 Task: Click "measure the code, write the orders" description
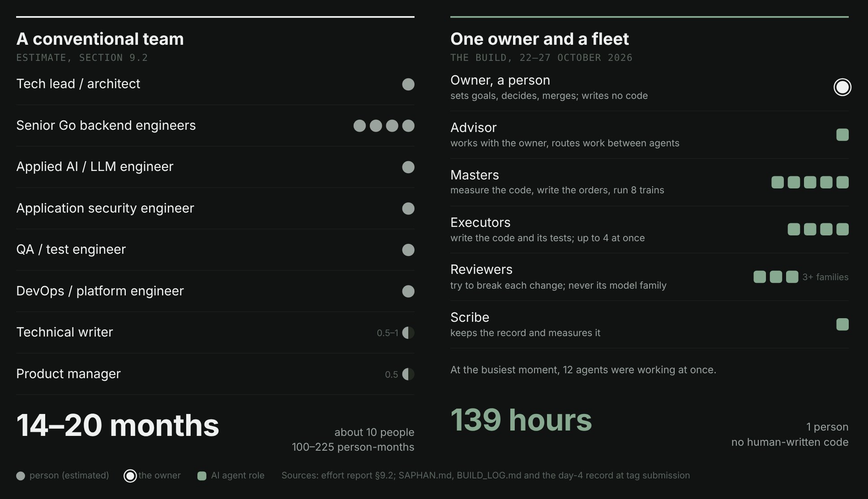(x=557, y=190)
